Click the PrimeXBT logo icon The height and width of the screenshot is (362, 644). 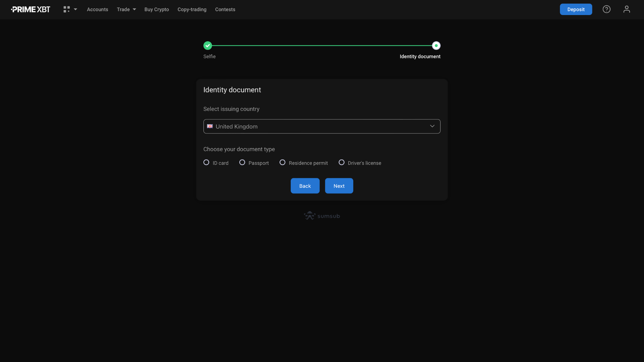point(30,9)
